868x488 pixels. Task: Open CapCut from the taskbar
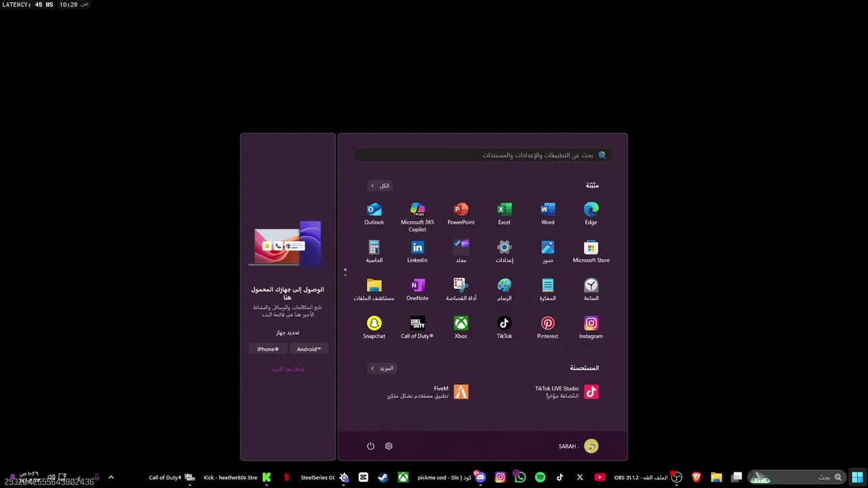coord(363,477)
